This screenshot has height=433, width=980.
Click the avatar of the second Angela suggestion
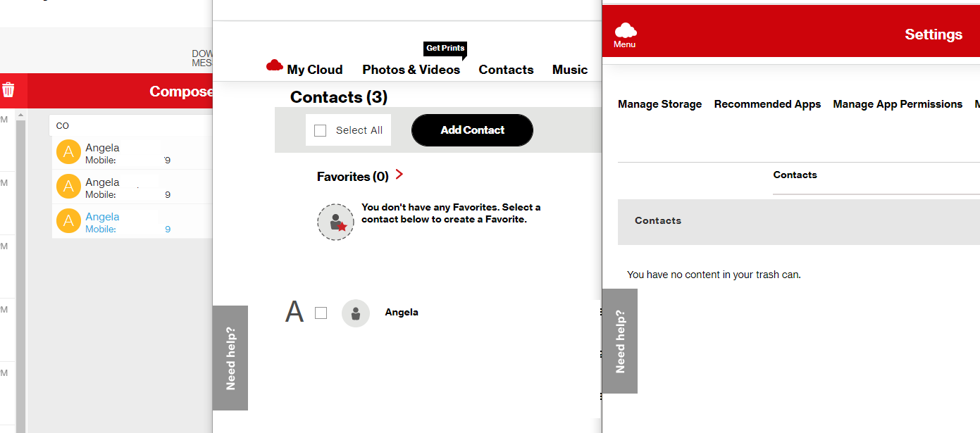pyautogui.click(x=68, y=187)
